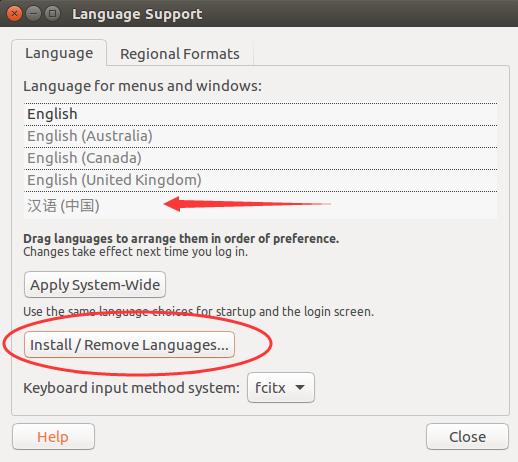Screen dimensions: 518x462
Task: Pick English (United Kingdom) entry
Action: click(x=261, y=180)
